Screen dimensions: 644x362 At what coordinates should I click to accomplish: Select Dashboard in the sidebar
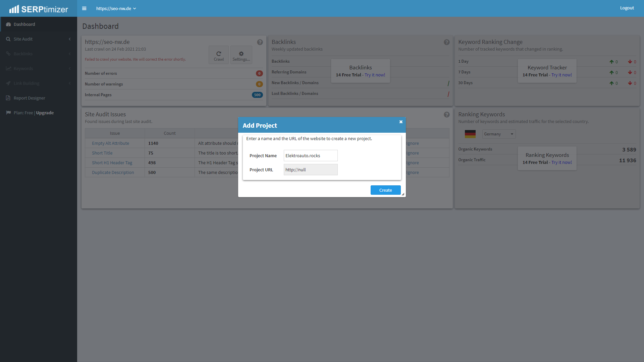[24, 24]
